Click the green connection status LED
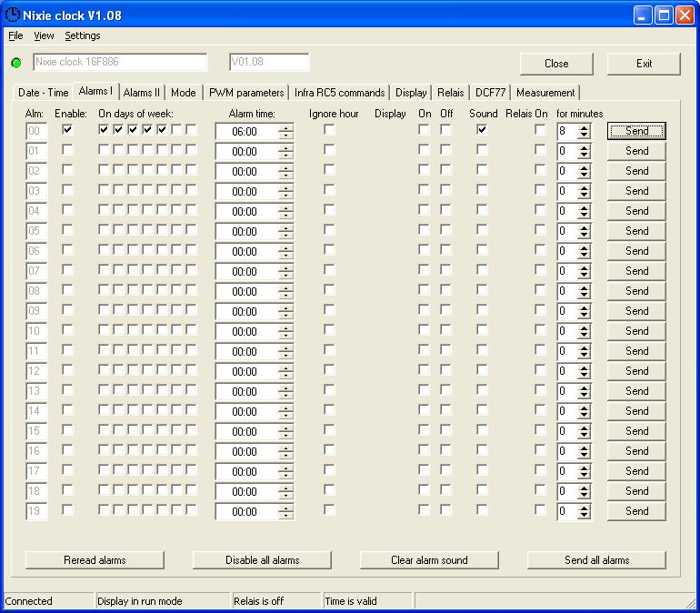This screenshot has width=700, height=613. tap(16, 63)
